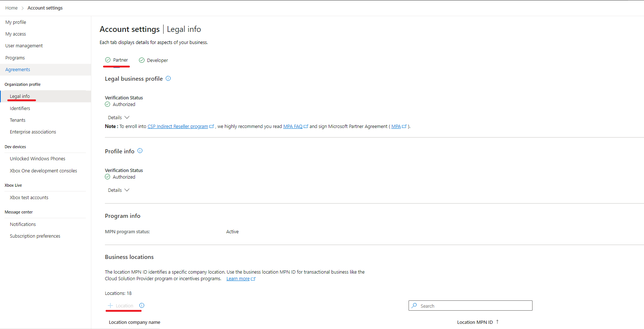
Task: Select Identifiers under Organization profile
Action: (20, 109)
